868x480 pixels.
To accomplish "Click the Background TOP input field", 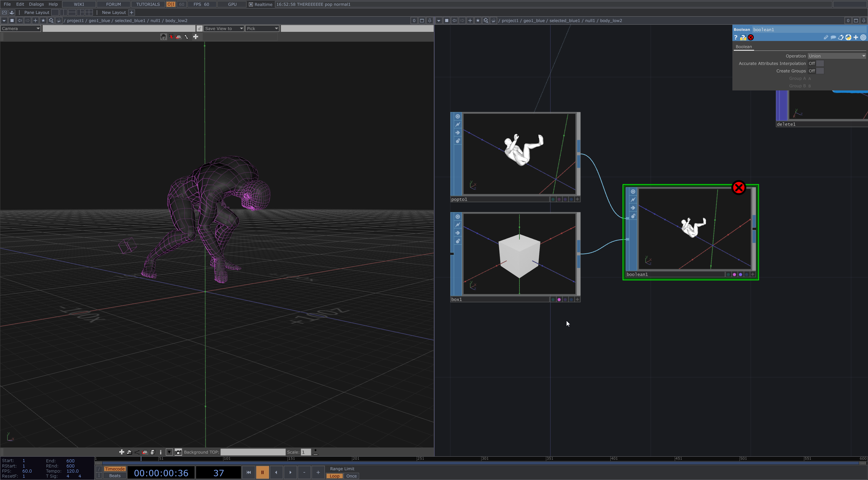I will (253, 452).
